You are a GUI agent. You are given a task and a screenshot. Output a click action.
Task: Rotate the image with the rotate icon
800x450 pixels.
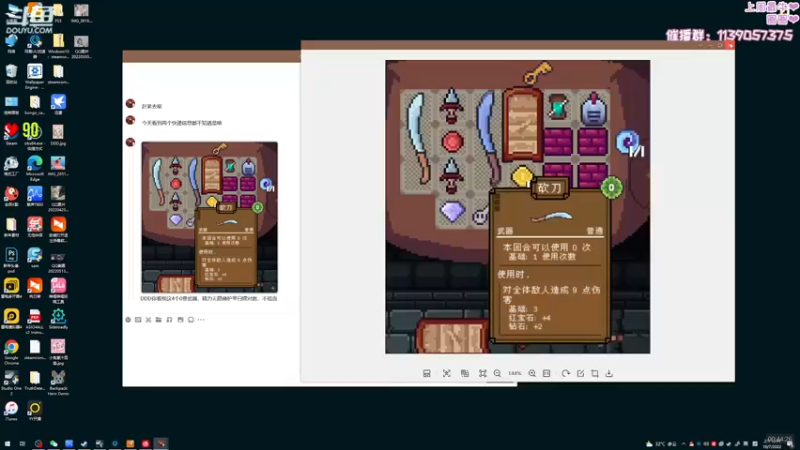coord(565,373)
